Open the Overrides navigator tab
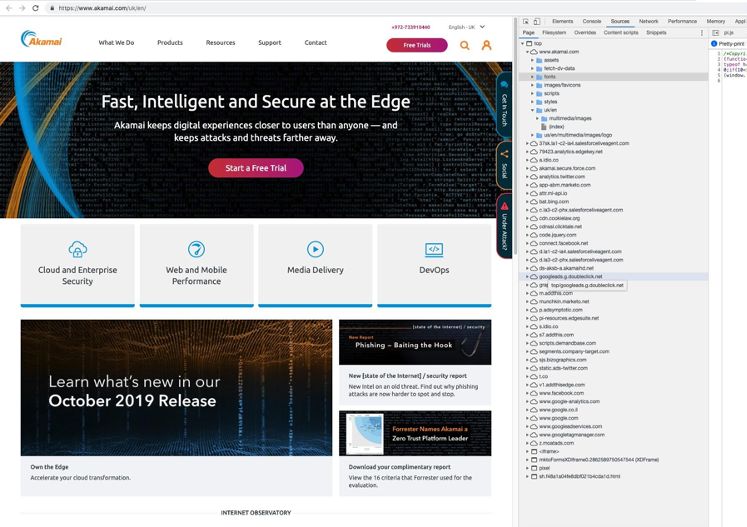This screenshot has width=747, height=527. (585, 33)
